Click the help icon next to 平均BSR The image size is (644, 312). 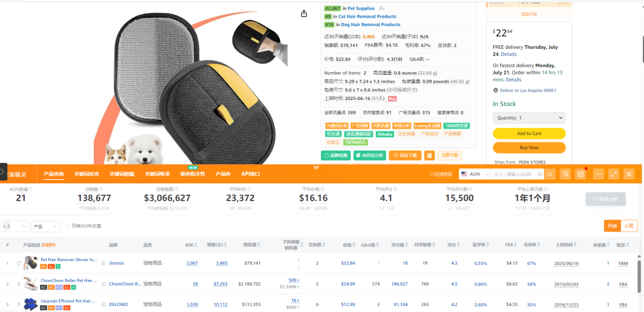point(250,189)
